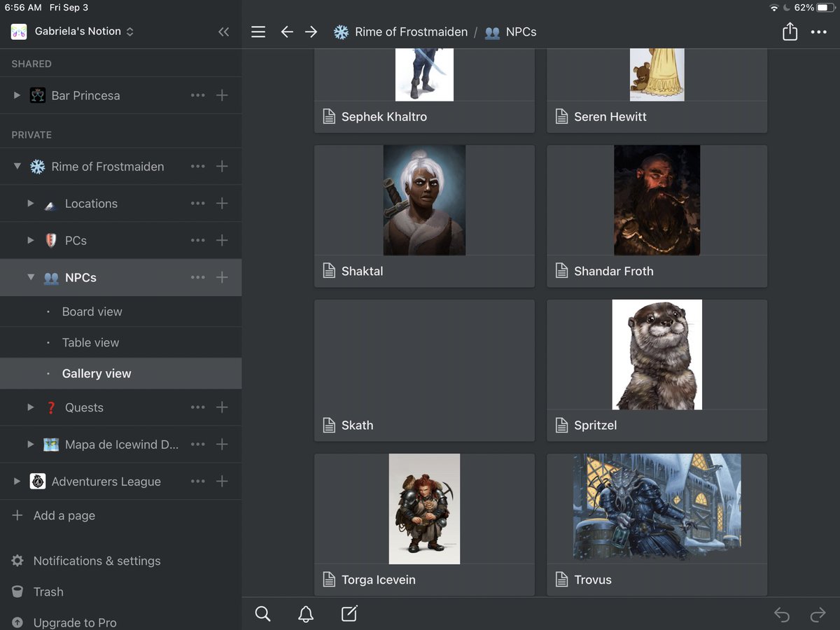Add a subpage under PCs
This screenshot has width=840, height=630.
coord(222,241)
